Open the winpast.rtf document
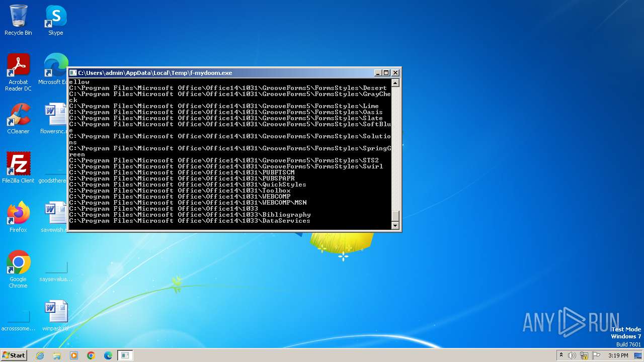Image resolution: width=644 pixels, height=362 pixels. click(56, 316)
